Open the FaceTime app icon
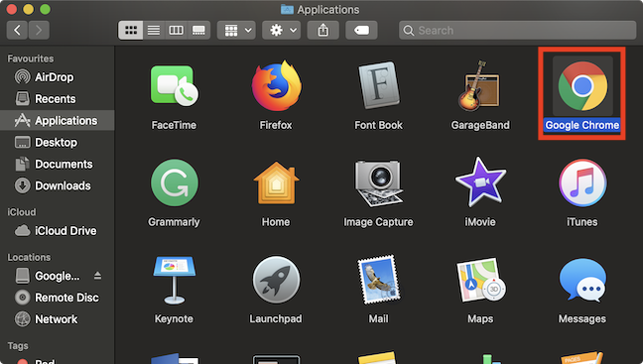Screen dimensions: 643x364 (174, 85)
